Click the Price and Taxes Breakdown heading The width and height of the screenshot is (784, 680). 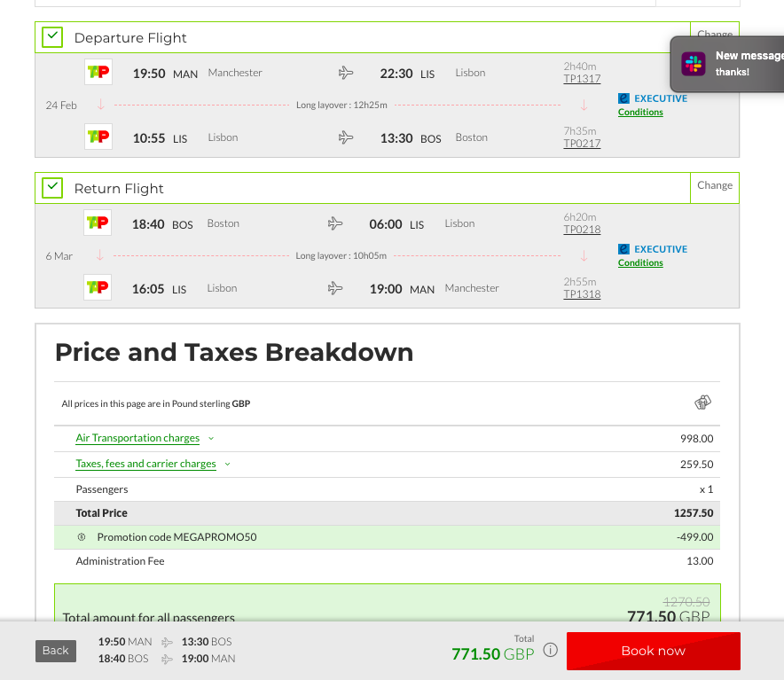click(234, 352)
